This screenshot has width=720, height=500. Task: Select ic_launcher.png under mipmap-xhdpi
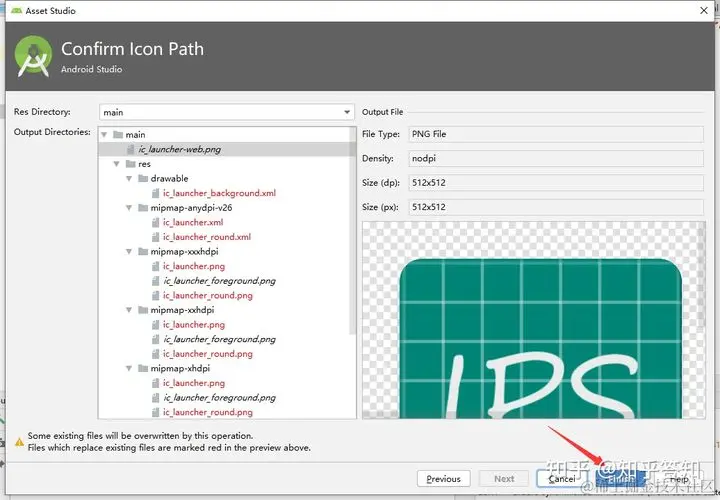[x=194, y=383]
